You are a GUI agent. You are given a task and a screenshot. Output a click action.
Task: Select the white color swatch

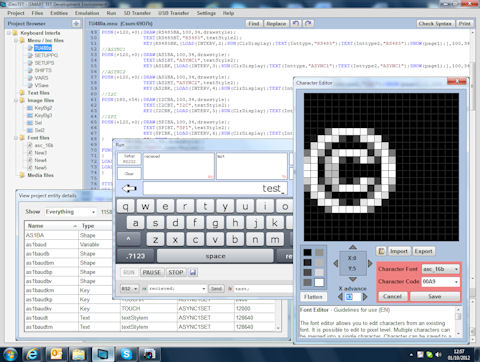tap(319, 282)
